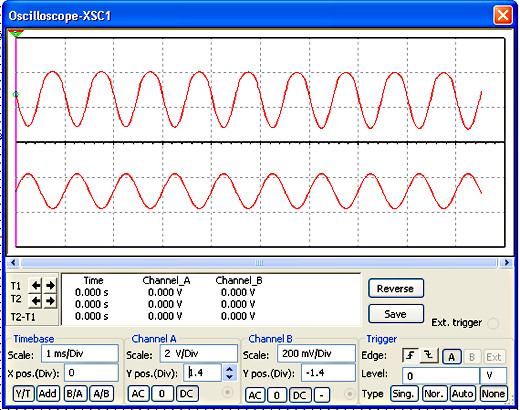
Task: Select rising edge trigger icon
Action: [x=410, y=356]
